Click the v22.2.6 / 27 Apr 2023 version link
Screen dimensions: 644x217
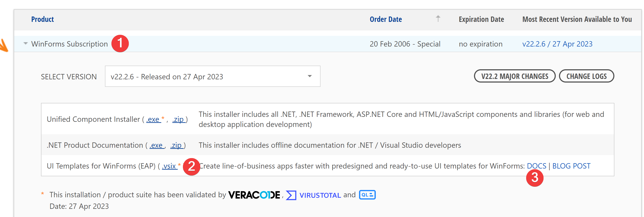(x=557, y=44)
